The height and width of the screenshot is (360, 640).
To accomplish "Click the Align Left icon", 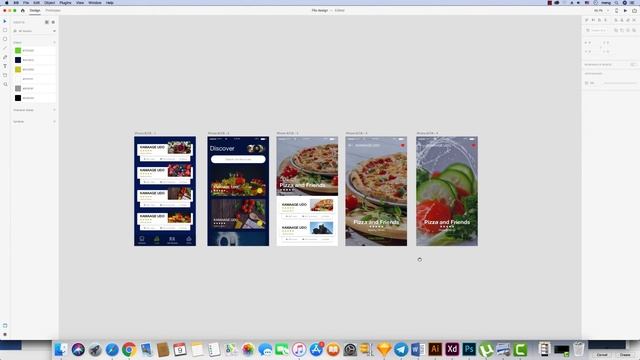I will (x=616, y=20).
